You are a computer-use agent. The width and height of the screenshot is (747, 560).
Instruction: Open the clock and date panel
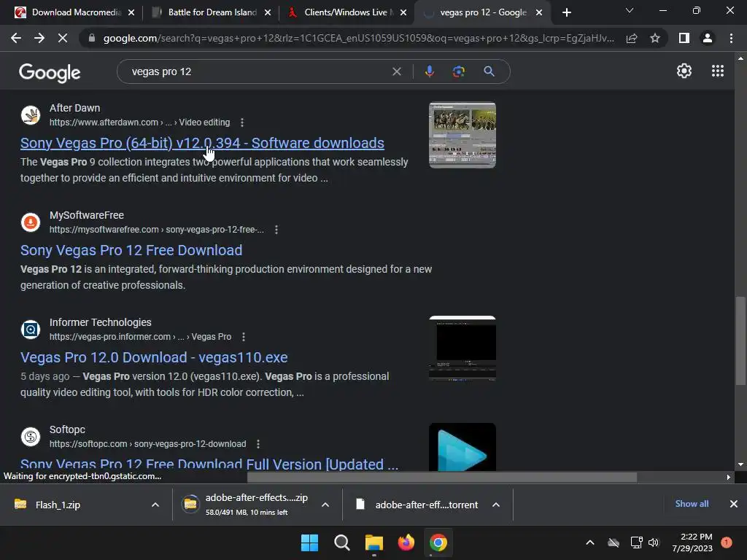point(692,542)
